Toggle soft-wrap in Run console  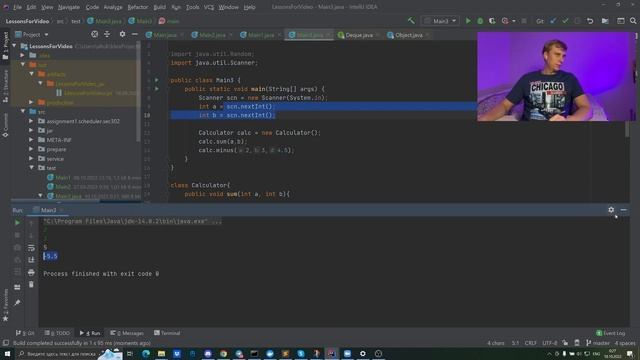pyautogui.click(x=31, y=248)
